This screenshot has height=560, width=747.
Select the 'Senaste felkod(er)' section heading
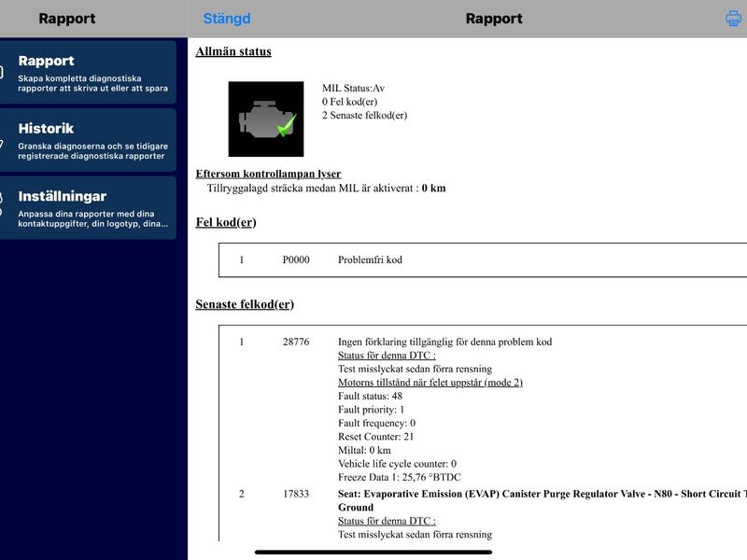tap(245, 304)
